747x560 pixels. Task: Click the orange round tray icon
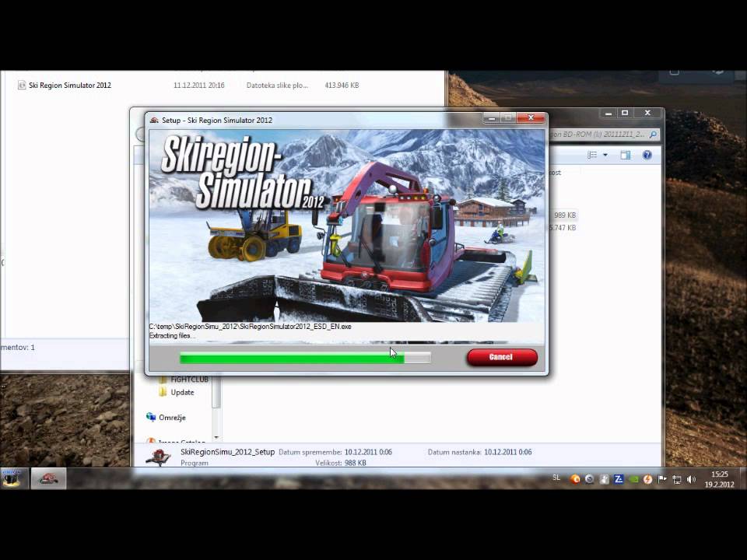pyautogui.click(x=575, y=479)
